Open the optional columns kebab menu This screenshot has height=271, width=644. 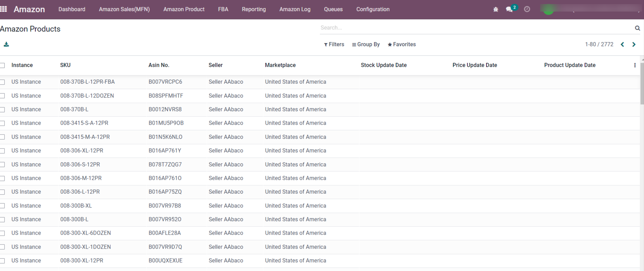pyautogui.click(x=634, y=65)
